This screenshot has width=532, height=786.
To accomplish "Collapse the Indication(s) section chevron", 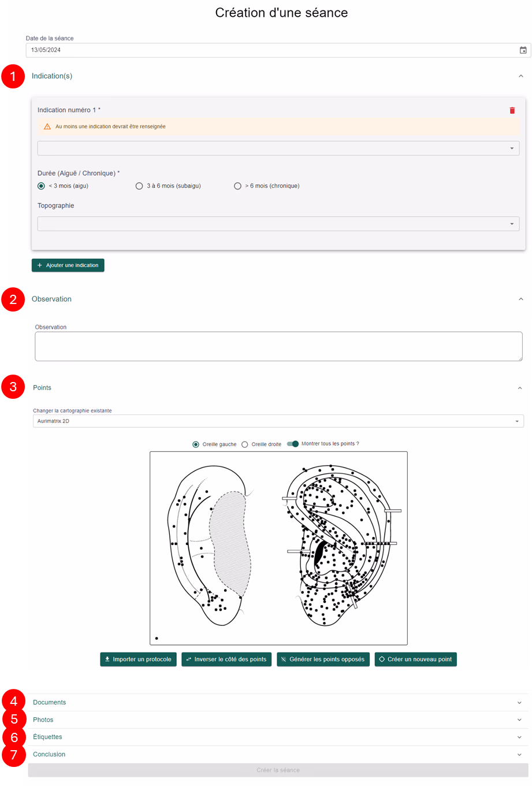I will pyautogui.click(x=520, y=76).
